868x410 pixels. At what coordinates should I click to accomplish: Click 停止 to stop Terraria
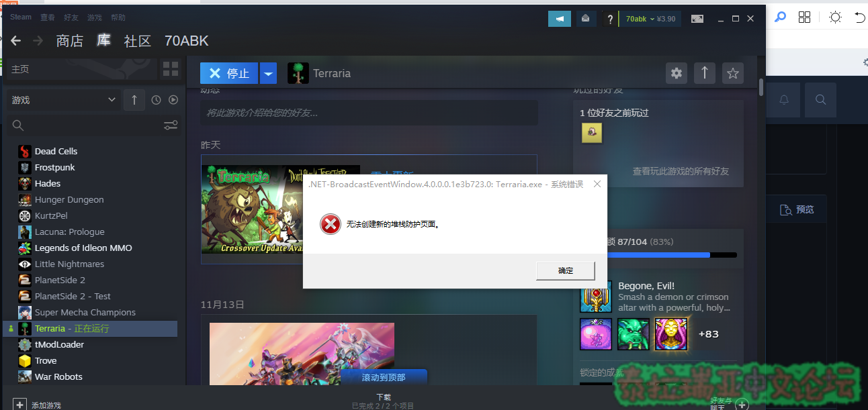(229, 73)
